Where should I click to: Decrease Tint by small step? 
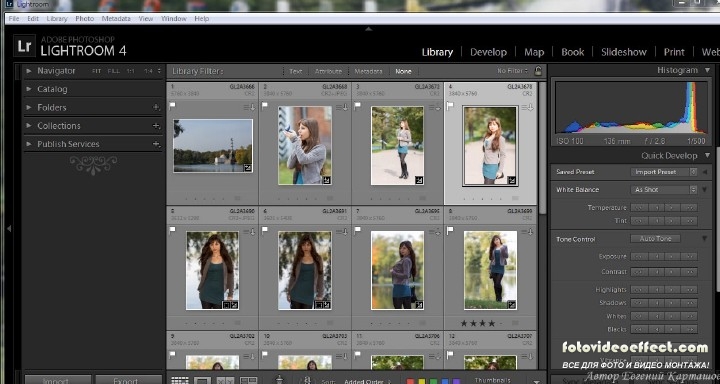click(656, 221)
